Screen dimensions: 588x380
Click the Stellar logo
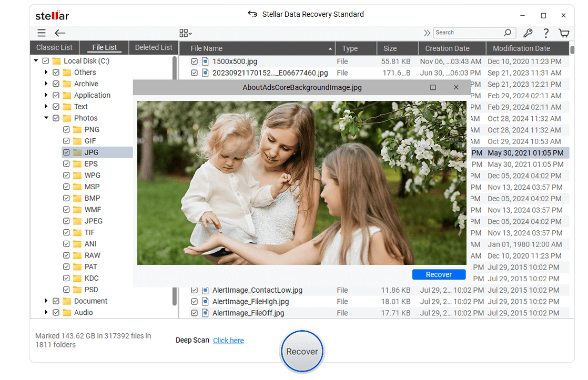pos(52,15)
